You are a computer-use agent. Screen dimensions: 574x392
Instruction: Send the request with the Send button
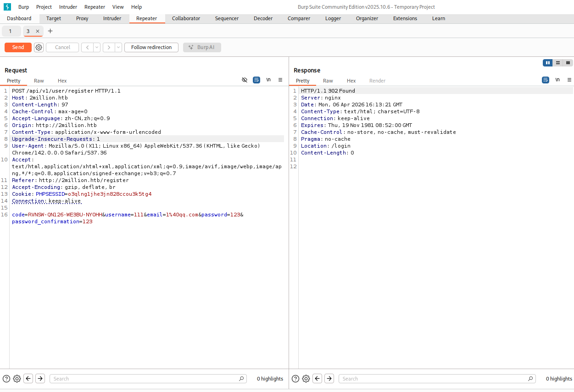18,48
